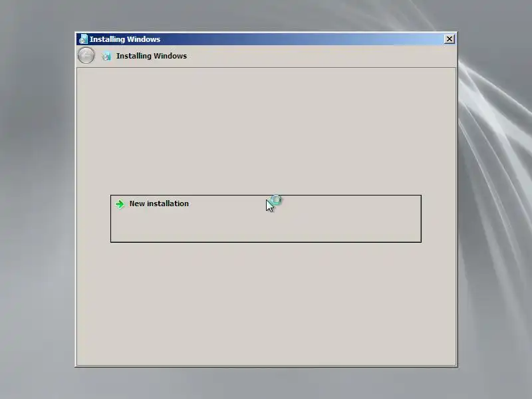Close the Installing Windows dialog

450,39
